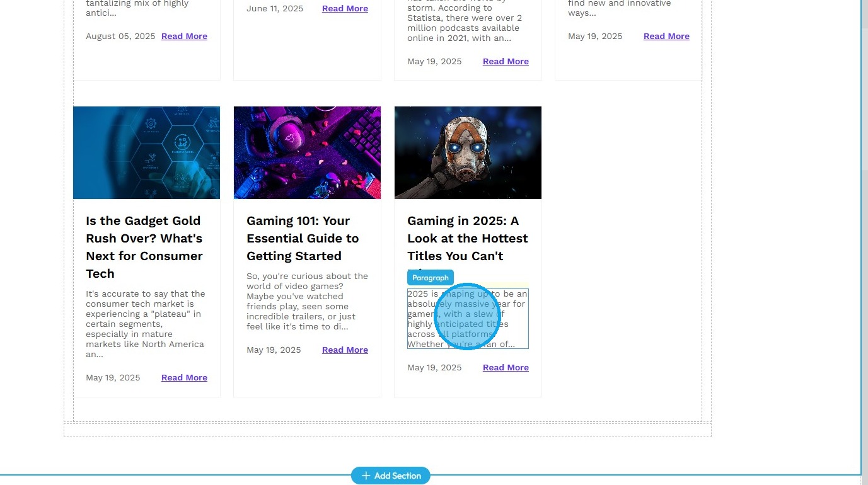Click the date 'August 05, 2025'
The width and height of the screenshot is (868, 485).
click(x=120, y=37)
